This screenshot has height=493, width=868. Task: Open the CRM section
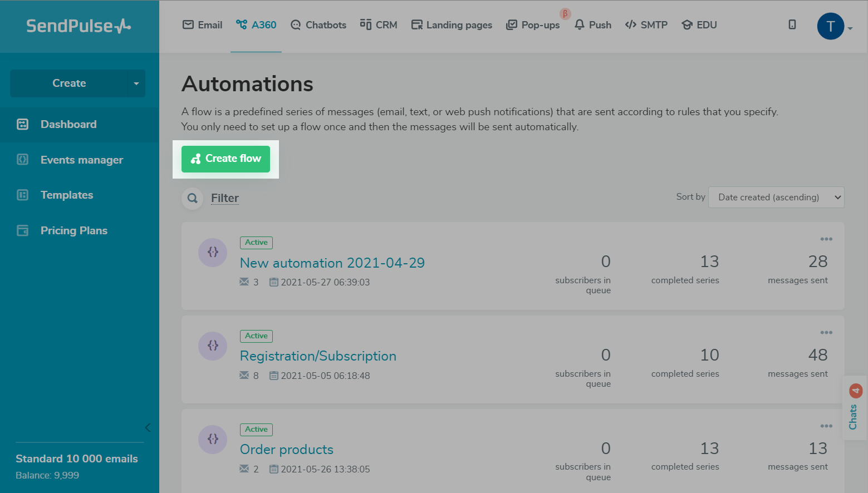pyautogui.click(x=379, y=25)
